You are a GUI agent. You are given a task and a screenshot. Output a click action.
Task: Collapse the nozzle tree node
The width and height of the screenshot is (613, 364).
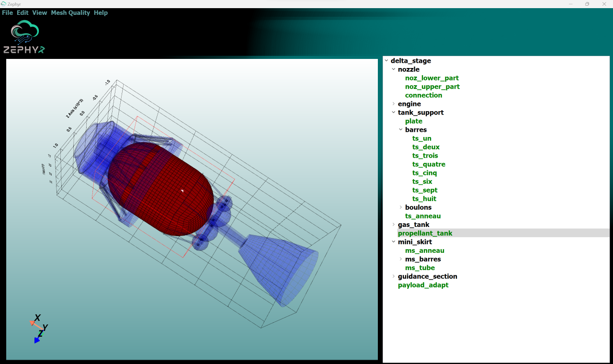(x=394, y=69)
